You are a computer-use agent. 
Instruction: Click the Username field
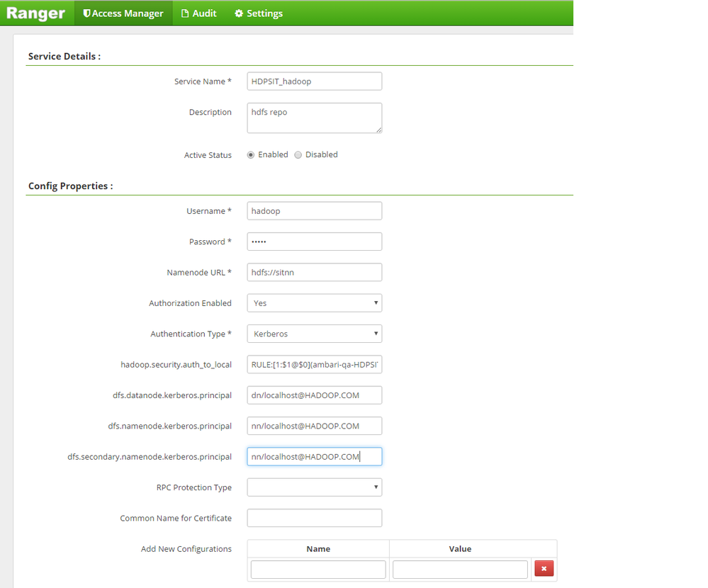(x=314, y=210)
